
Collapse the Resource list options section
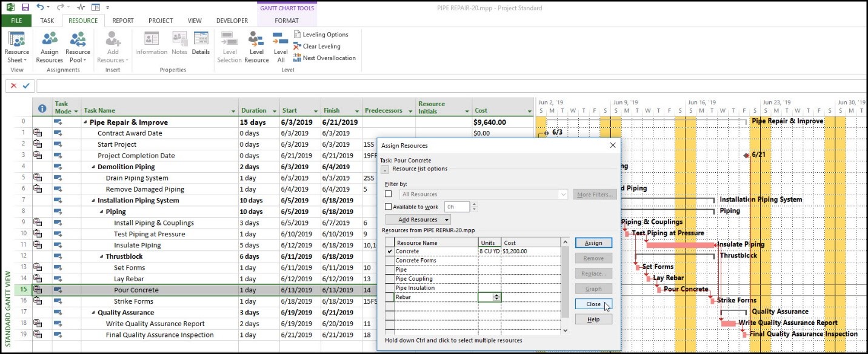[384, 169]
